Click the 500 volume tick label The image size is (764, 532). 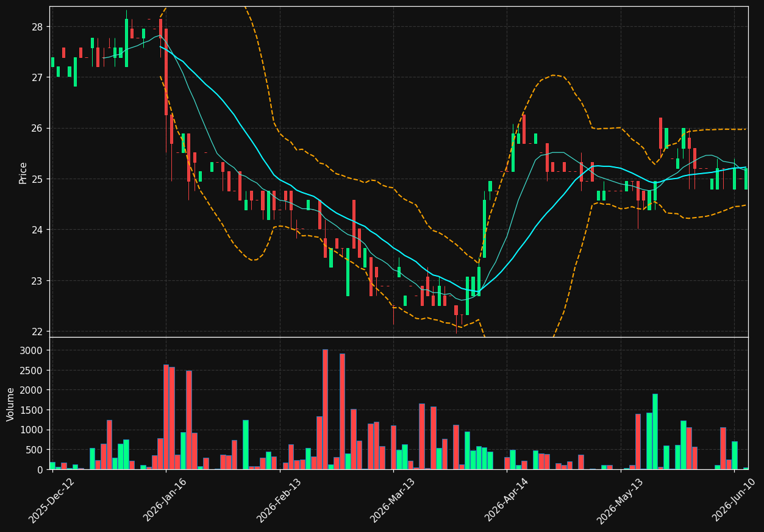point(34,450)
